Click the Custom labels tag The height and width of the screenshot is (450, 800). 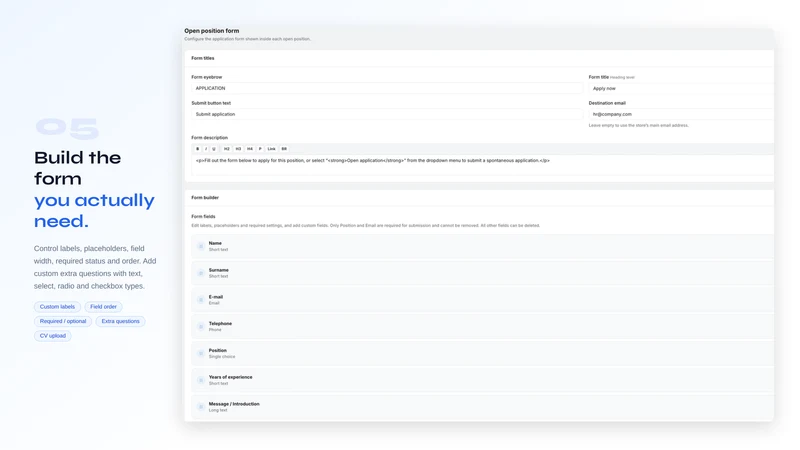point(57,307)
